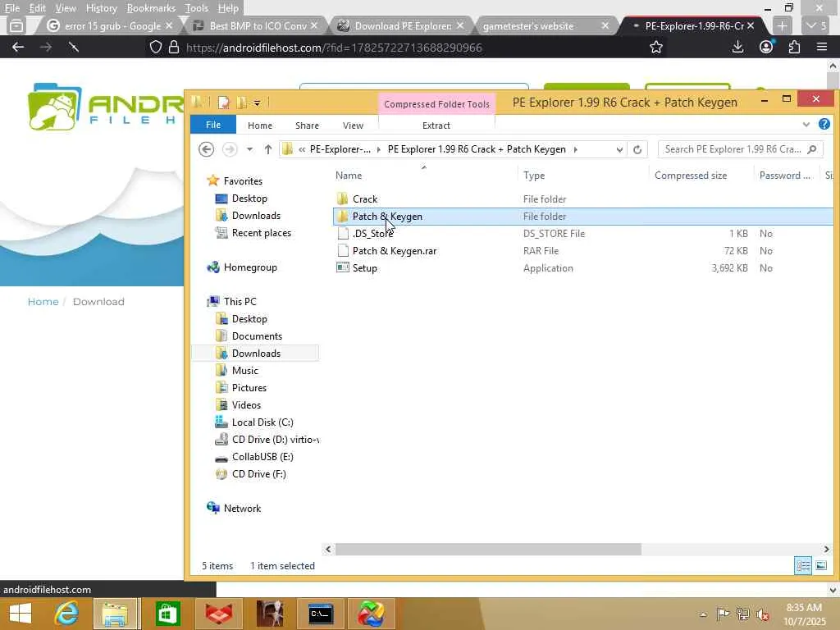
Task: Sort by Password column header
Action: click(785, 176)
